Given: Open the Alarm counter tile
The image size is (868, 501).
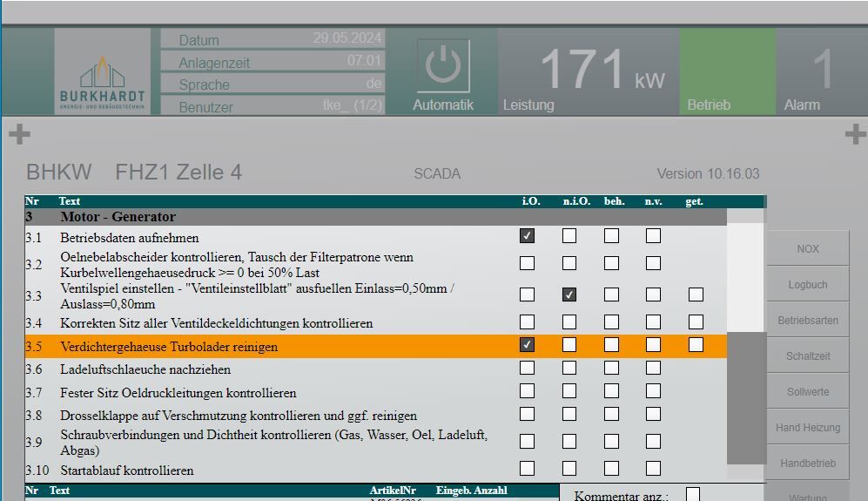Looking at the screenshot, I should [821, 72].
